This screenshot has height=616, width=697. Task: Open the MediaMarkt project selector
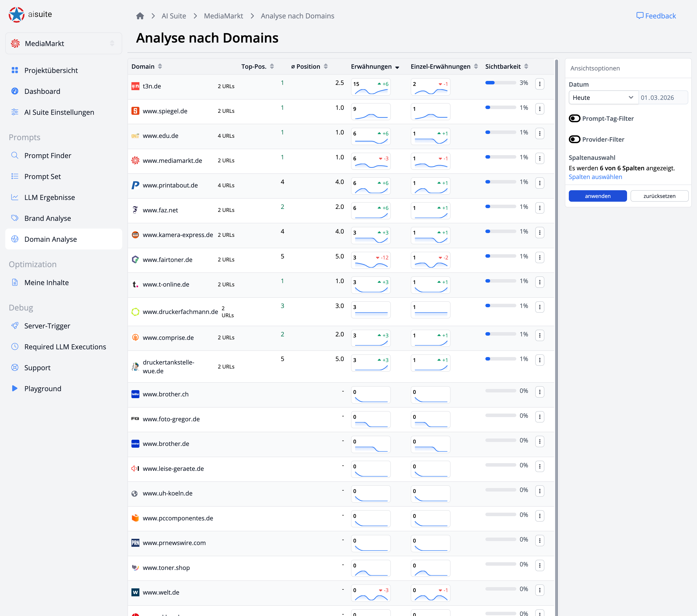[x=63, y=43]
